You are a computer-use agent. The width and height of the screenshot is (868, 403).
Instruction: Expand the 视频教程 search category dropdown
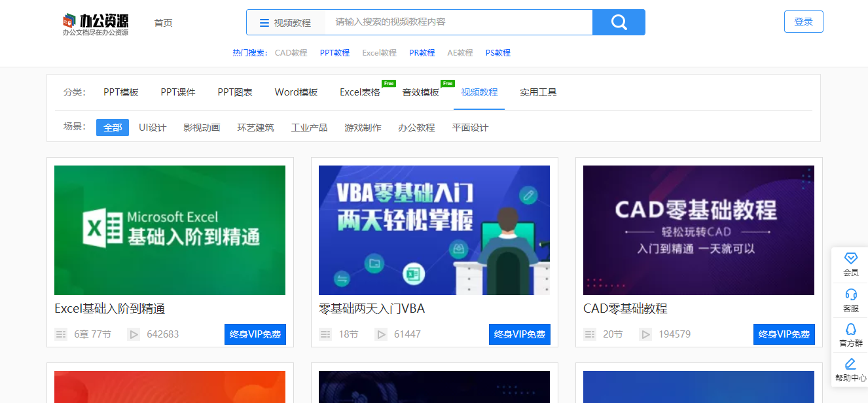[x=285, y=22]
